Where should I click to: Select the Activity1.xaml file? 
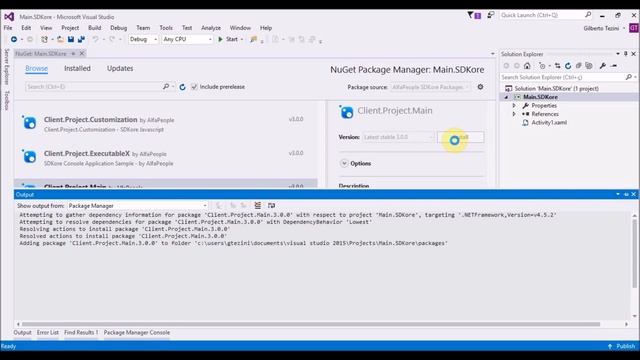click(549, 122)
